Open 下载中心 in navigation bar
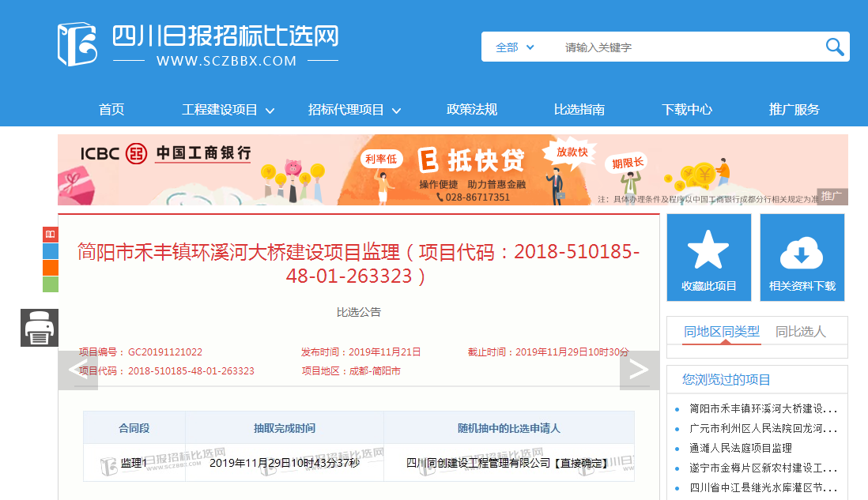Screen dimensions: 868x500 click(687, 110)
